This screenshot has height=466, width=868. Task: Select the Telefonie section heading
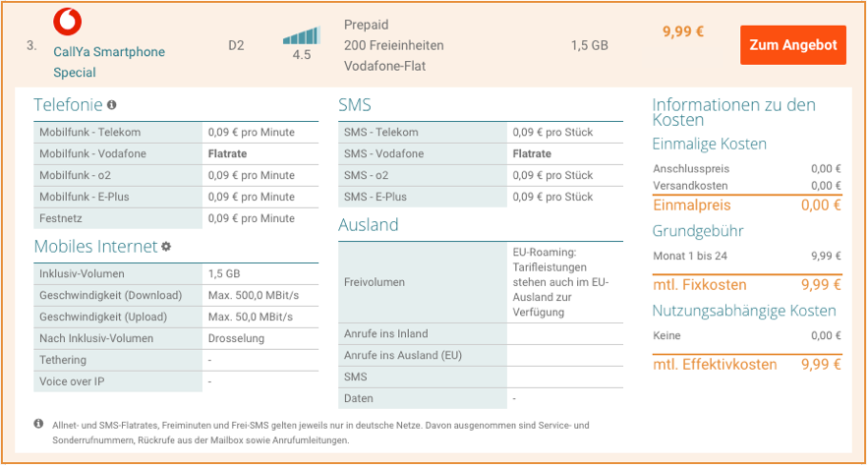(x=68, y=104)
